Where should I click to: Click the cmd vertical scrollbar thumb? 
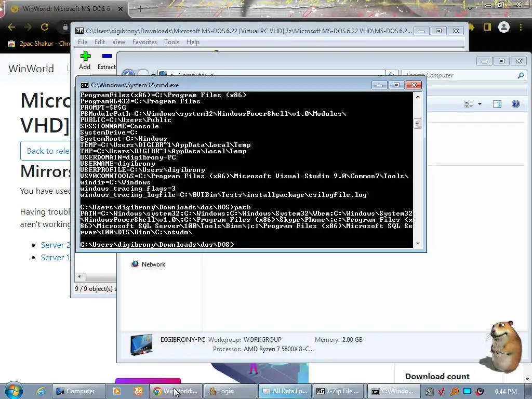[418, 124]
